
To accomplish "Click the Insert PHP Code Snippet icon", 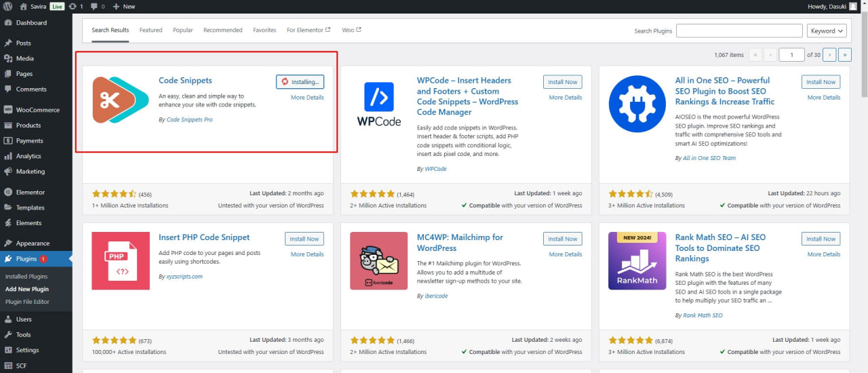I will pos(121,261).
